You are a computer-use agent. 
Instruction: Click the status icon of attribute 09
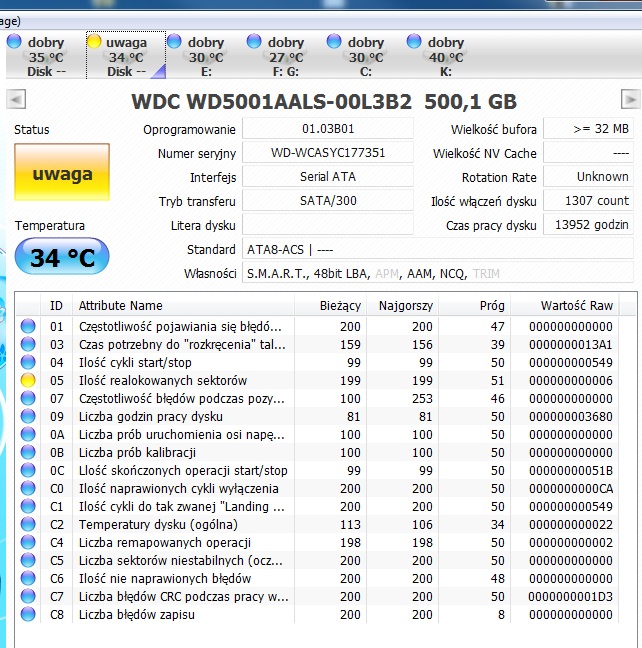tap(28, 416)
